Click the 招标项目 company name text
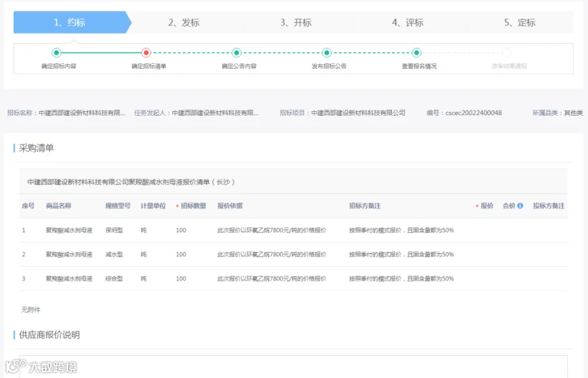This screenshot has height=378, width=588. [x=358, y=113]
